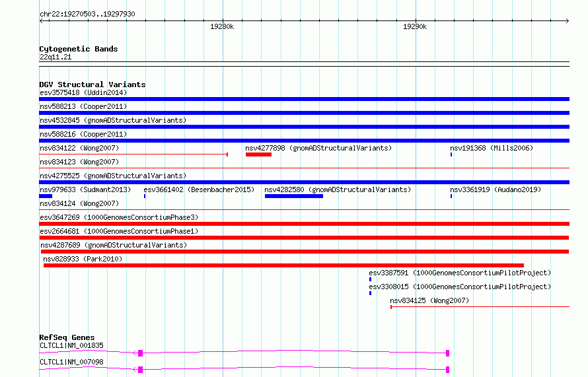This screenshot has width=588, height=377.
Task: Open esv3647269 (1000GenomesConsortiumPhase3) label
Action: [119, 217]
